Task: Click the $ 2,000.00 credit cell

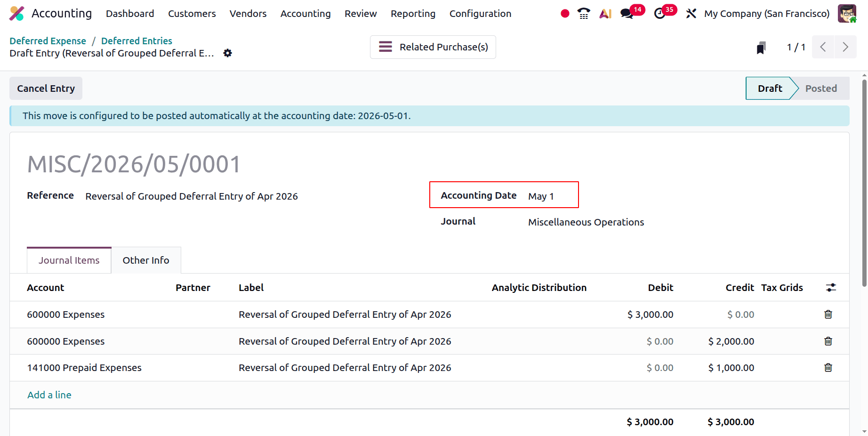Action: (x=731, y=341)
